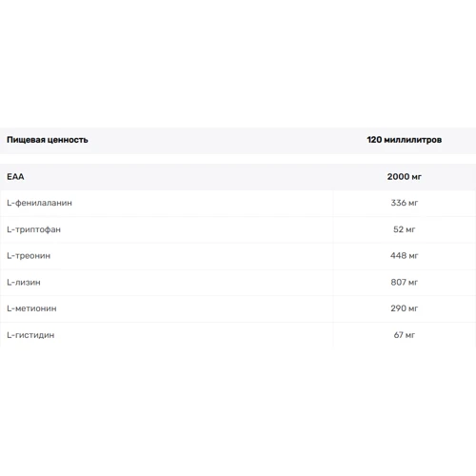Select the '2000 мг' EAA value
476x476 pixels.
pos(405,177)
